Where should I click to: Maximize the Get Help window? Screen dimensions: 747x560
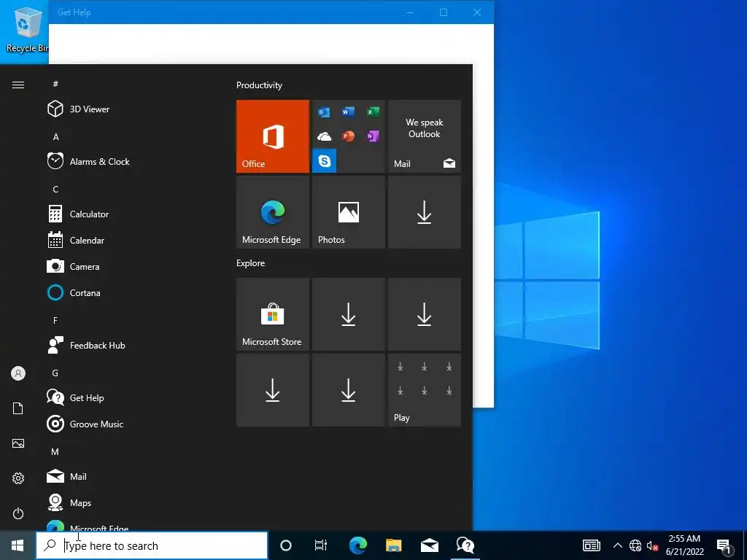444,12
